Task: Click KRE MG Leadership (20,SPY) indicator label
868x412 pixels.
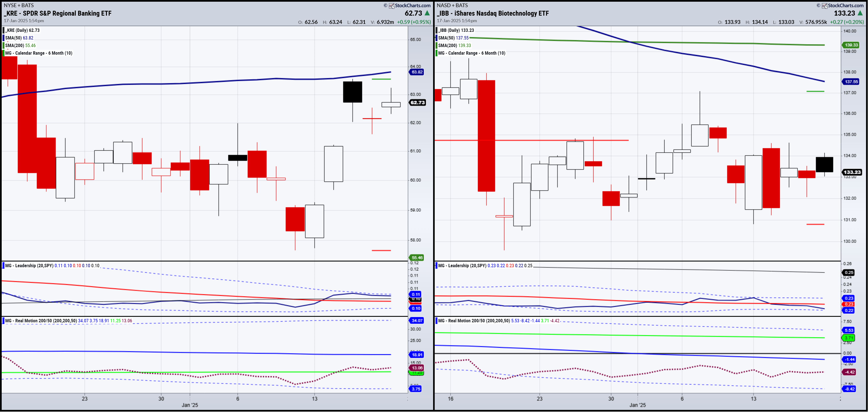Action: [29, 266]
